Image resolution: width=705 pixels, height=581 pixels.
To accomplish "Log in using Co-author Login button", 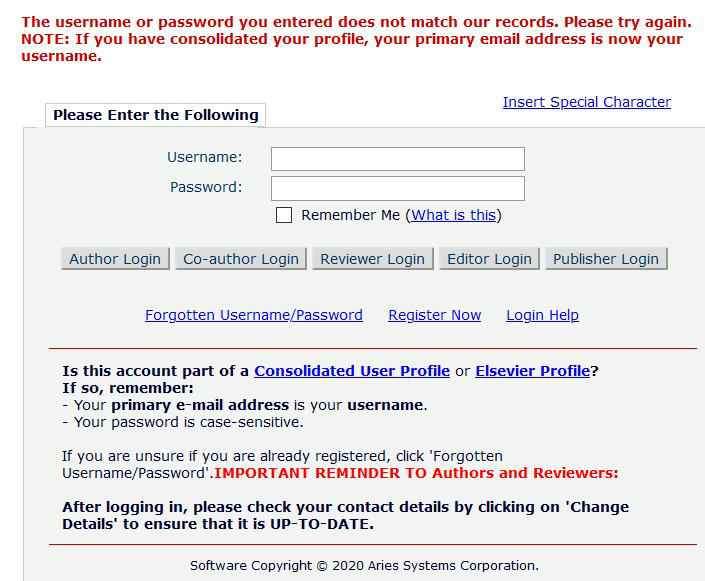I will tap(241, 259).
